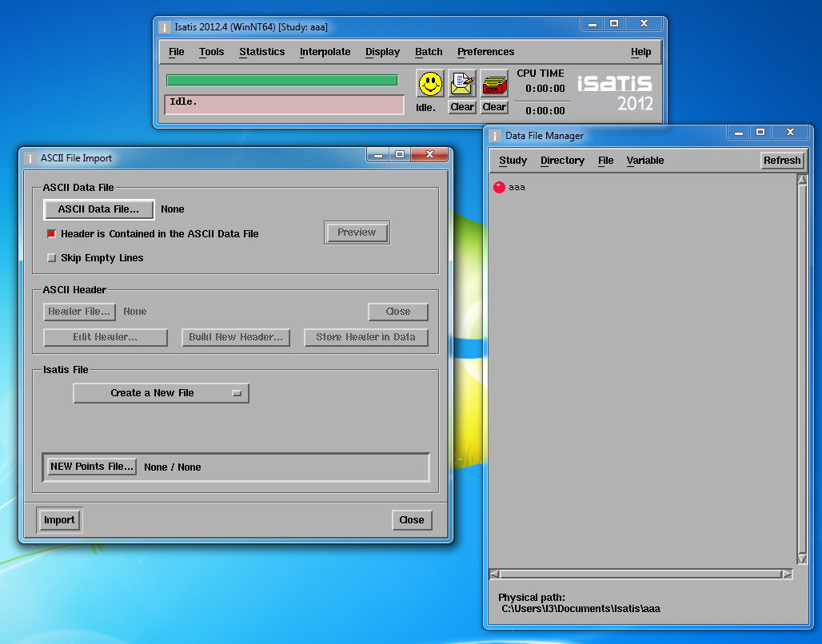Click Close button in ASCII Header section
This screenshot has width=822, height=644.
tap(398, 312)
